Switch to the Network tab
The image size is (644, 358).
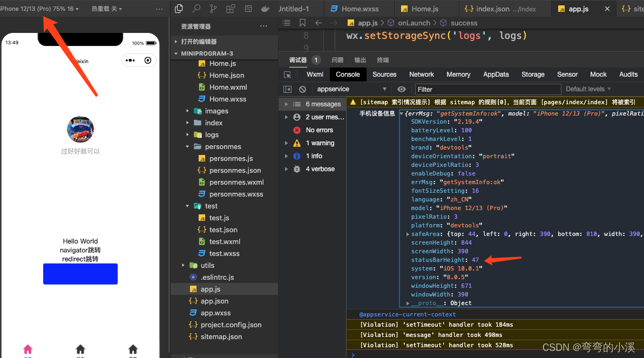click(422, 75)
